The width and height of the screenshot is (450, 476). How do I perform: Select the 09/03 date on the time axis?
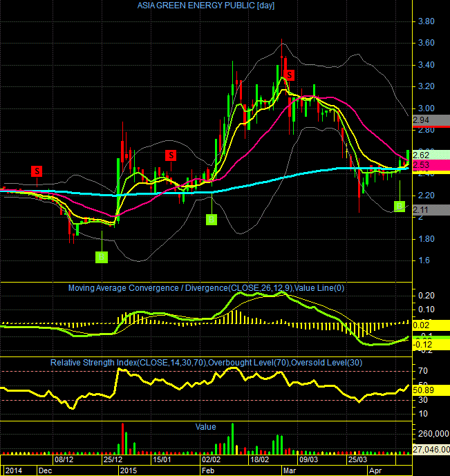(x=308, y=459)
